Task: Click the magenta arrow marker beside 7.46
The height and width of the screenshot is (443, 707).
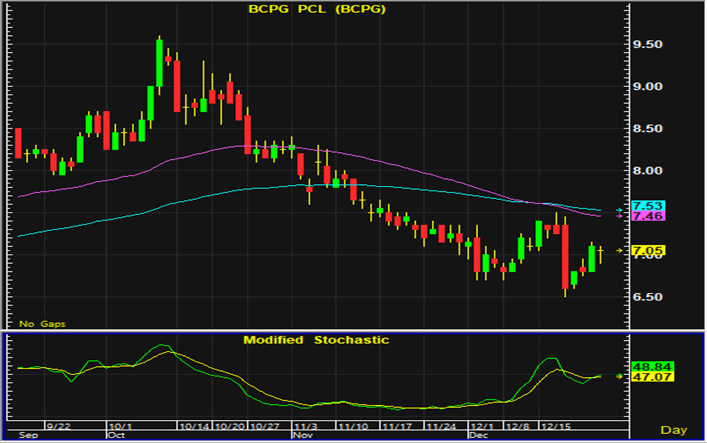Action: tap(619, 217)
